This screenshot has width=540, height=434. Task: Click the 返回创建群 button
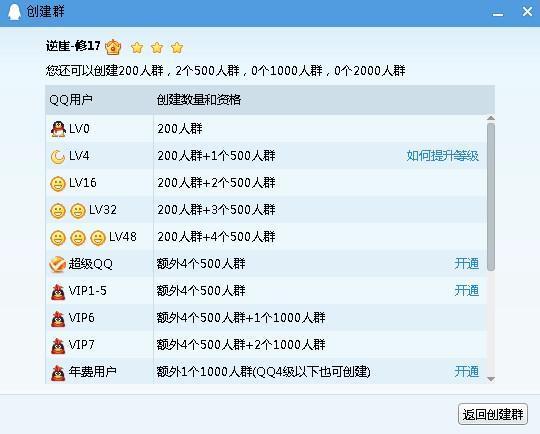click(493, 414)
